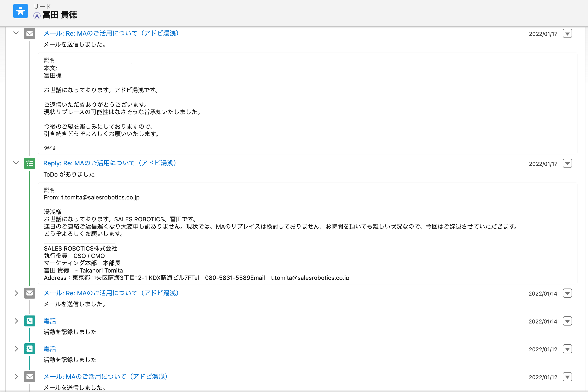The width and height of the screenshot is (588, 392).
Task: Open the 2022/01/12 電話 link
Action: pyautogui.click(x=50, y=349)
